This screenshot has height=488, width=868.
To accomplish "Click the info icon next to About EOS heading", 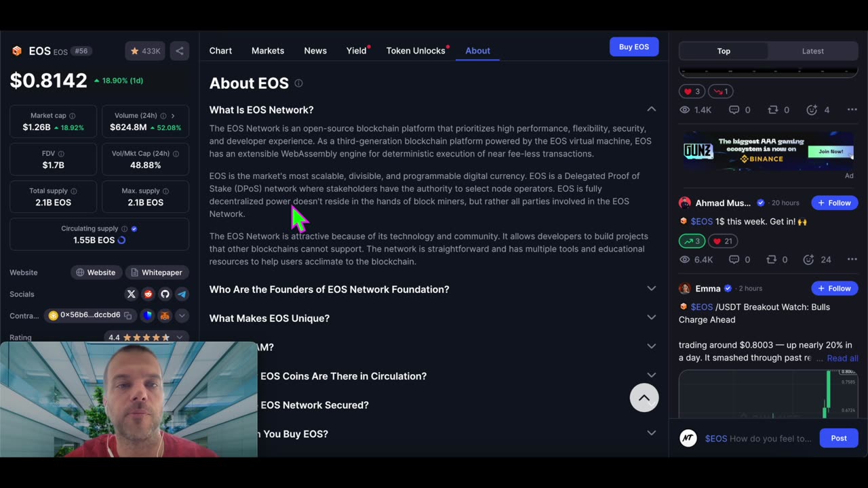I will point(298,83).
